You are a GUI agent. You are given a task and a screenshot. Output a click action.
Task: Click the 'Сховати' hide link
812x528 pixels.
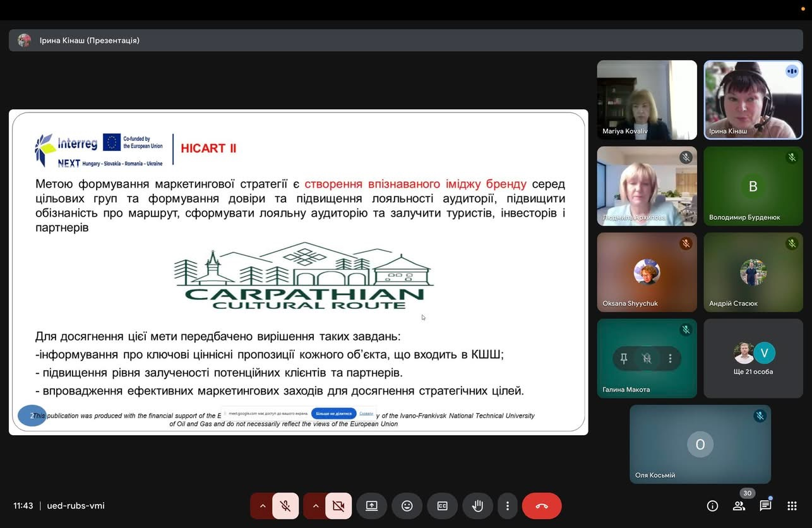pos(366,414)
